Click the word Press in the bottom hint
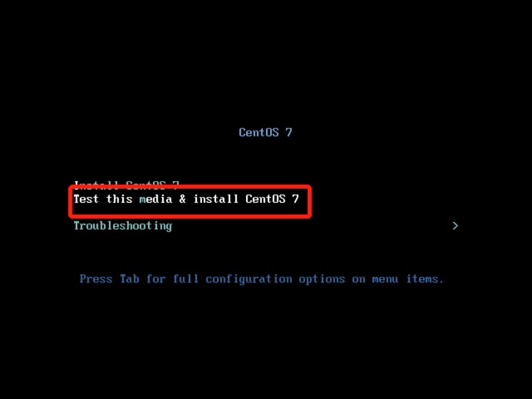The width and height of the screenshot is (532, 399). [x=96, y=279]
